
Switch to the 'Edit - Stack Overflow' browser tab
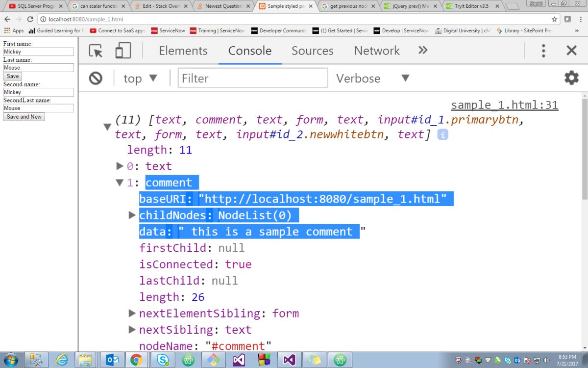click(160, 6)
